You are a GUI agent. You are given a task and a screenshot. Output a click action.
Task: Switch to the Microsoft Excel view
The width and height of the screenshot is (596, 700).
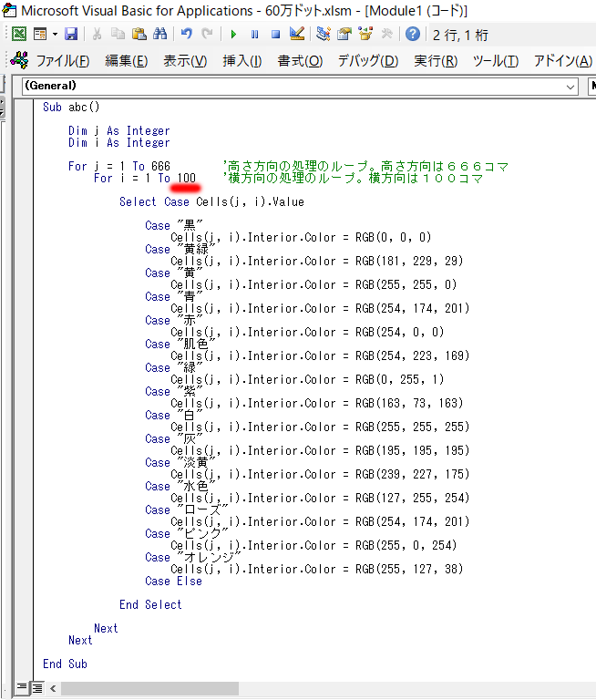pyautogui.click(x=19, y=34)
